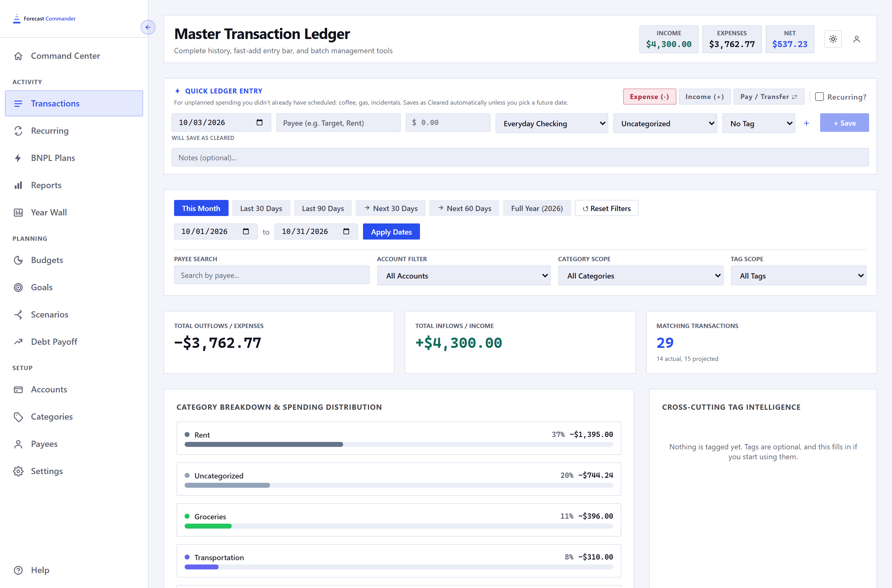
Task: Expand the All Tags scope dropdown
Action: coord(798,276)
